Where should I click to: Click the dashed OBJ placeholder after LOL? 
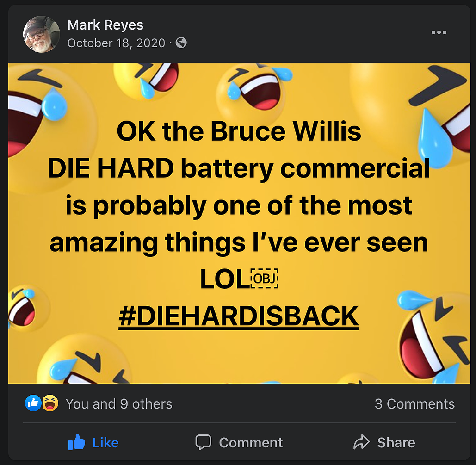(x=265, y=279)
